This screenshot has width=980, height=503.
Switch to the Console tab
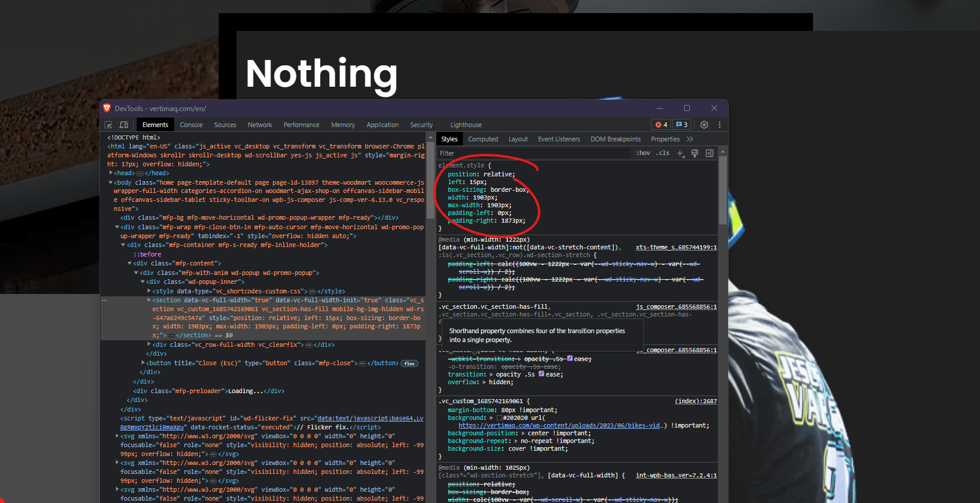point(191,125)
